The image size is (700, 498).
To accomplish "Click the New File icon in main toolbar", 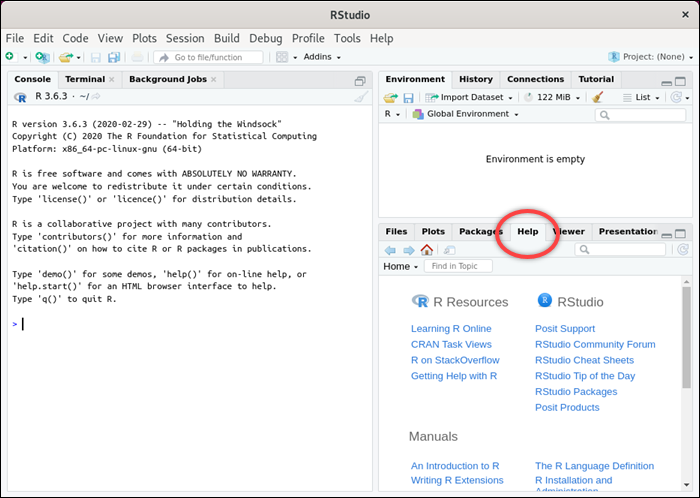I will pyautogui.click(x=10, y=57).
